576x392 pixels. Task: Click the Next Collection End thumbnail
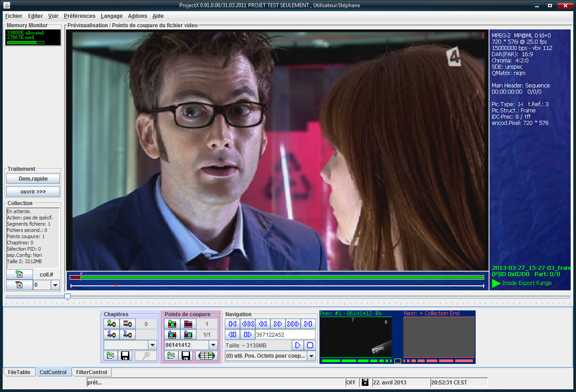(x=439, y=338)
